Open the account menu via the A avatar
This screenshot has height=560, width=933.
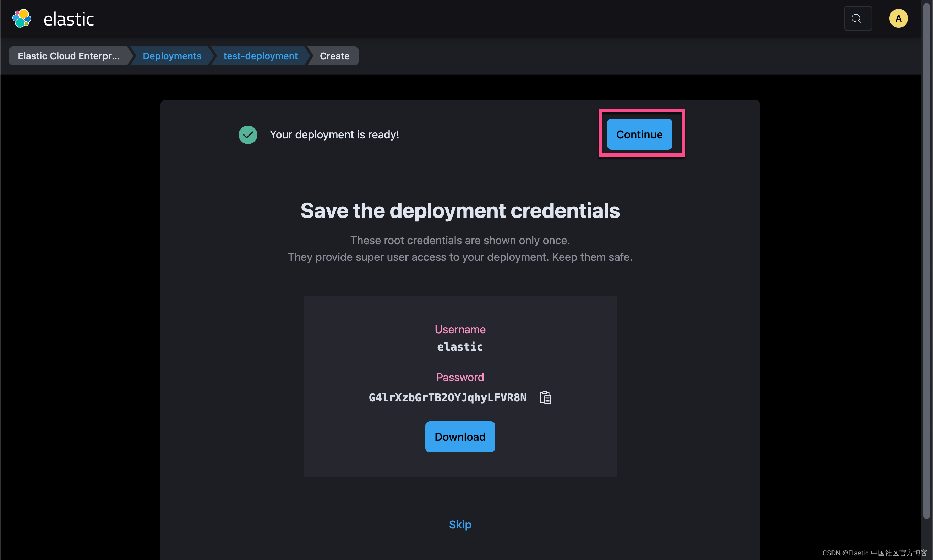(899, 18)
